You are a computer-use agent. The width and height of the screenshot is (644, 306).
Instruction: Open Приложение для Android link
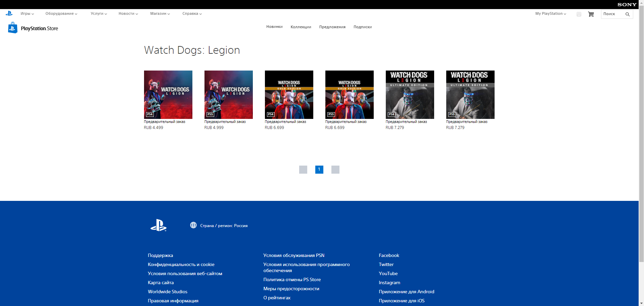click(x=407, y=292)
